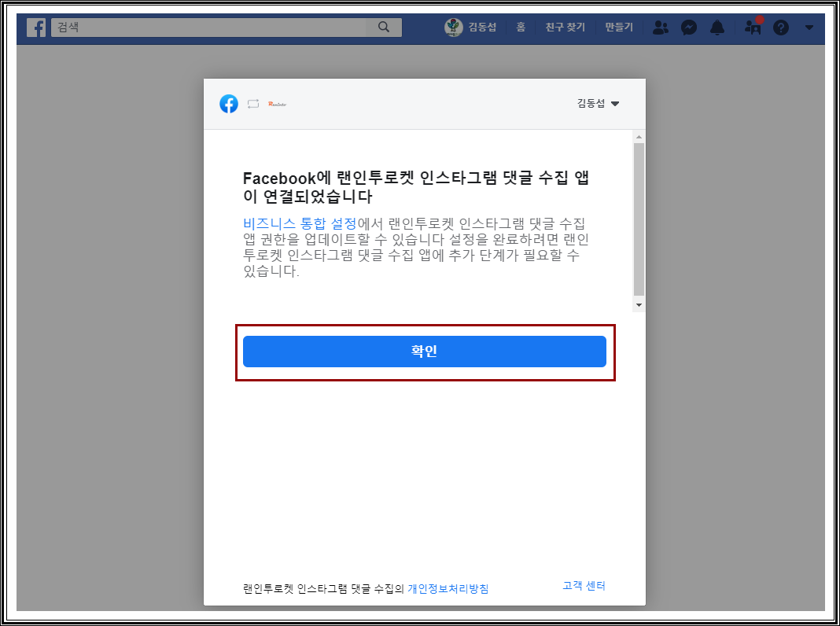Open 만들기 in the top bar
840x626 pixels.
[619, 28]
